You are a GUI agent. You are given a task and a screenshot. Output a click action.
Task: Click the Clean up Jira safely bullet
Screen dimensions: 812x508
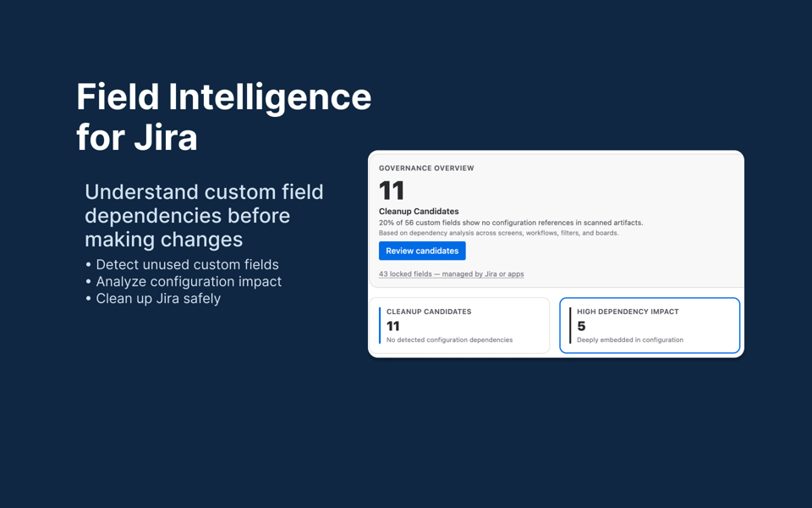pyautogui.click(x=158, y=299)
